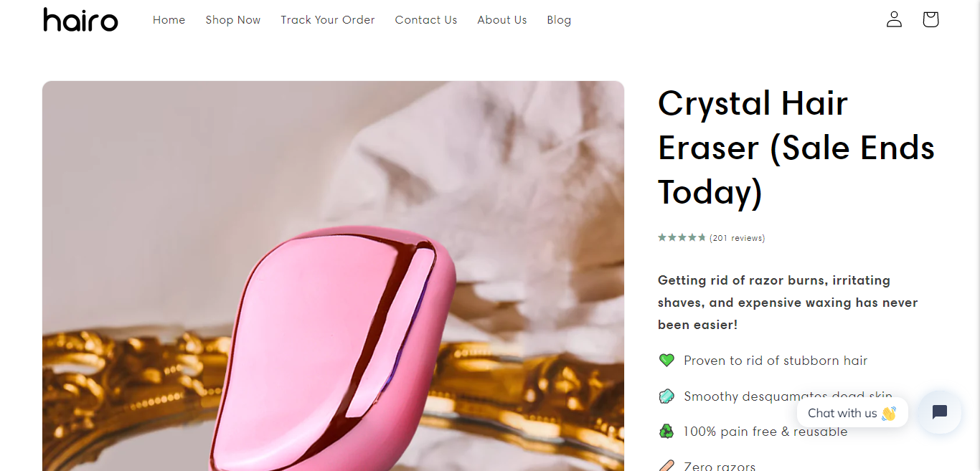980x471 pixels.
Task: Open Track Your Order page
Action: pos(328,20)
